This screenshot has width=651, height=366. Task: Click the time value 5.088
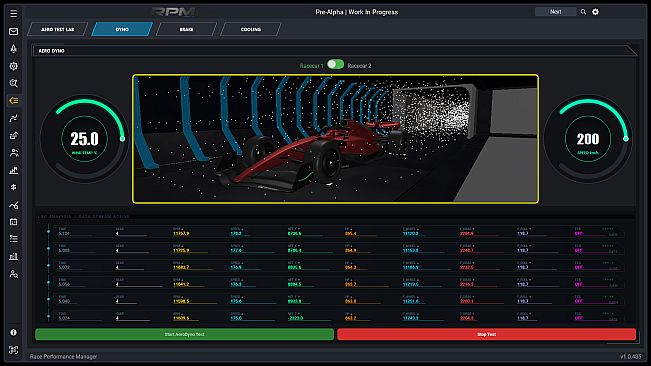64,251
